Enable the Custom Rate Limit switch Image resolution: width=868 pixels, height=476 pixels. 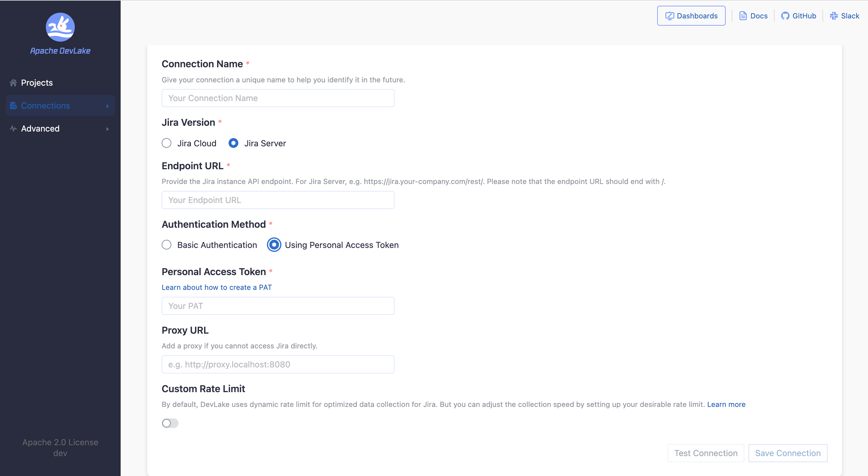pyautogui.click(x=170, y=423)
